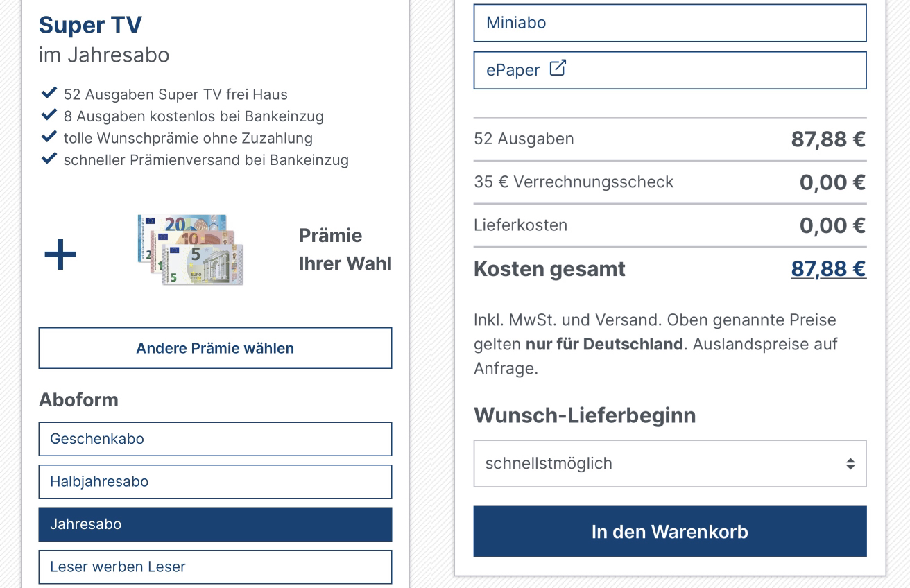Click the checkmark beside schneller Prämienversand
Screen dimensions: 910x588
point(49,159)
